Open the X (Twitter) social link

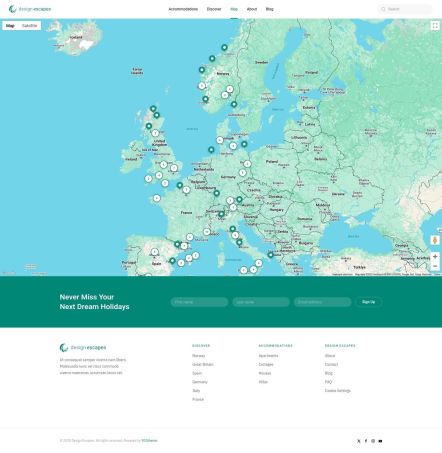point(359,441)
